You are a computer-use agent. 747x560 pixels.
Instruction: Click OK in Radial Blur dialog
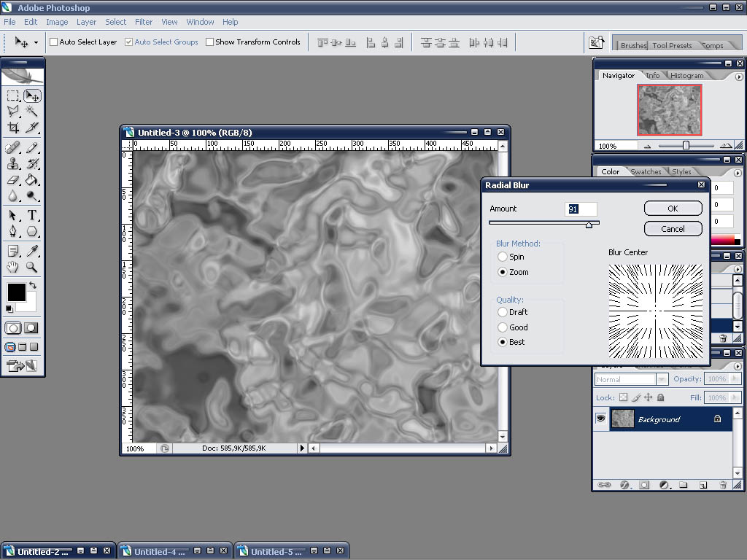[673, 209]
